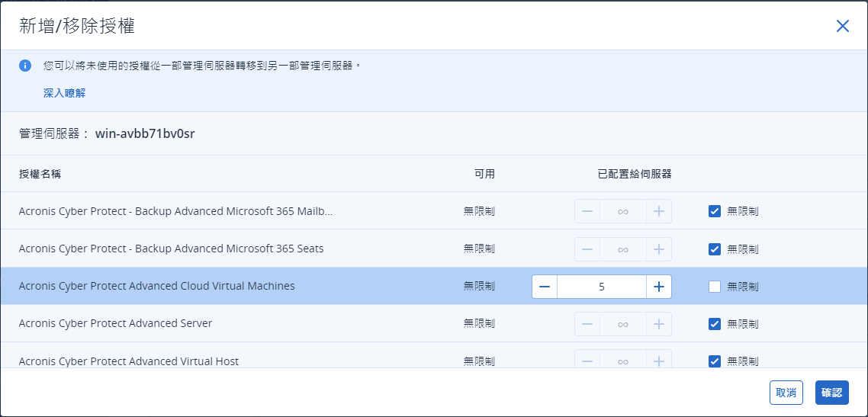
Task: Click 無限制 available value in Cloud Virtual Machines row
Action: [x=480, y=287]
